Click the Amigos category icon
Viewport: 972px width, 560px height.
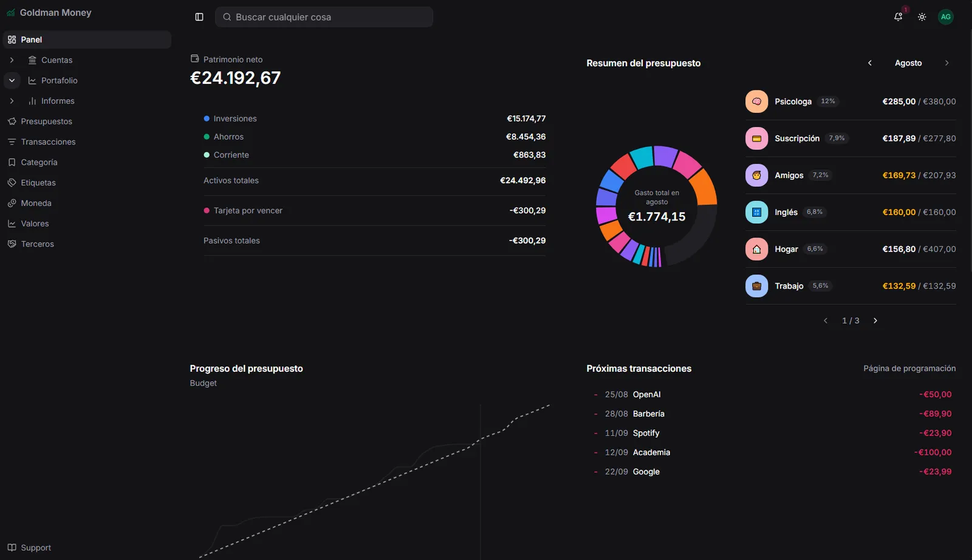point(756,176)
